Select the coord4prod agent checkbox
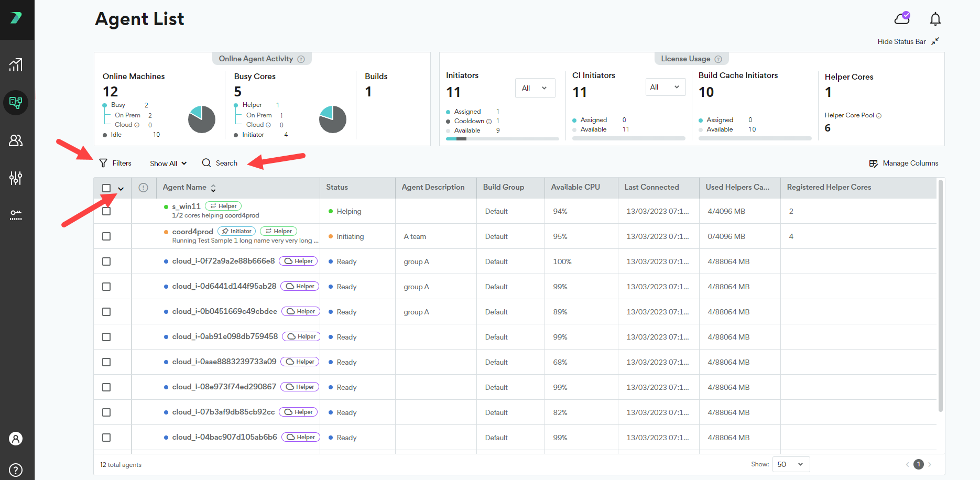Image resolution: width=980 pixels, height=480 pixels. click(x=106, y=236)
